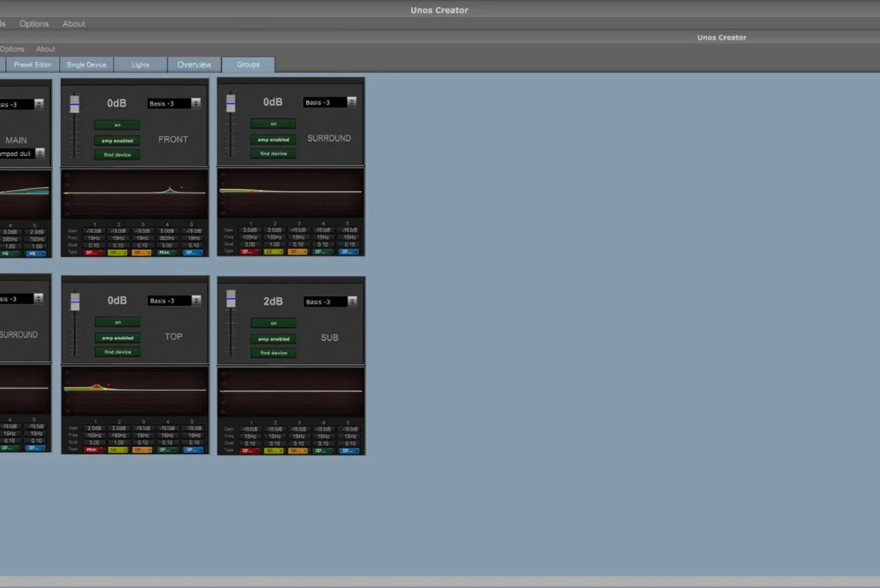880x588 pixels.
Task: Click the orange band 3 type button in SUB
Action: [x=298, y=451]
